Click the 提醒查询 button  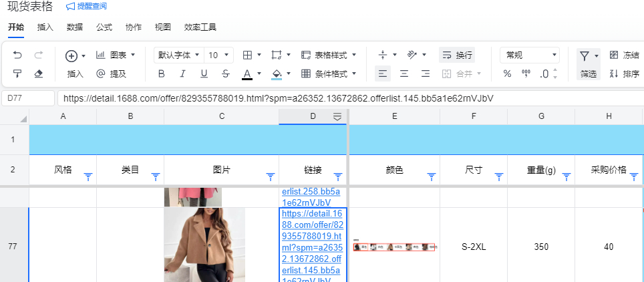click(x=86, y=6)
